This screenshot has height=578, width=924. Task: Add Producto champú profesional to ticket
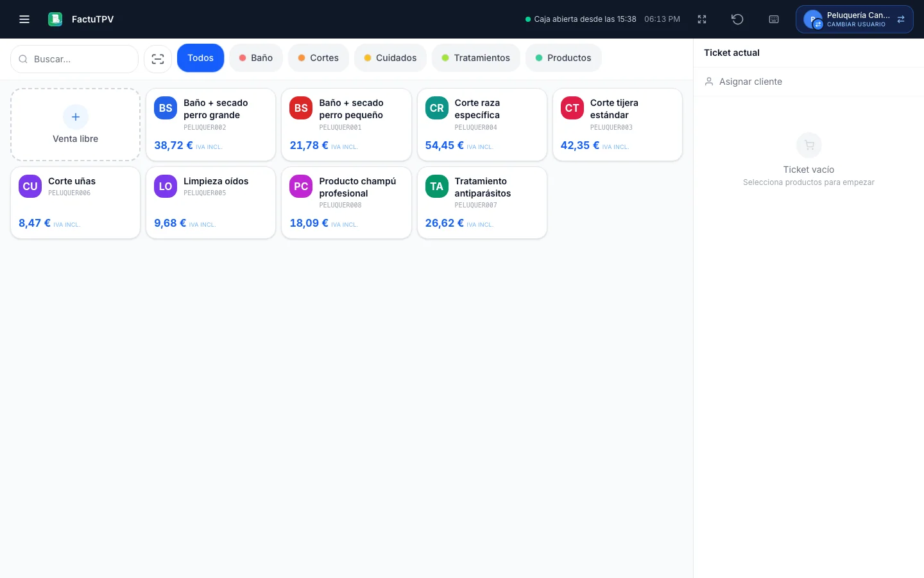pos(346,203)
